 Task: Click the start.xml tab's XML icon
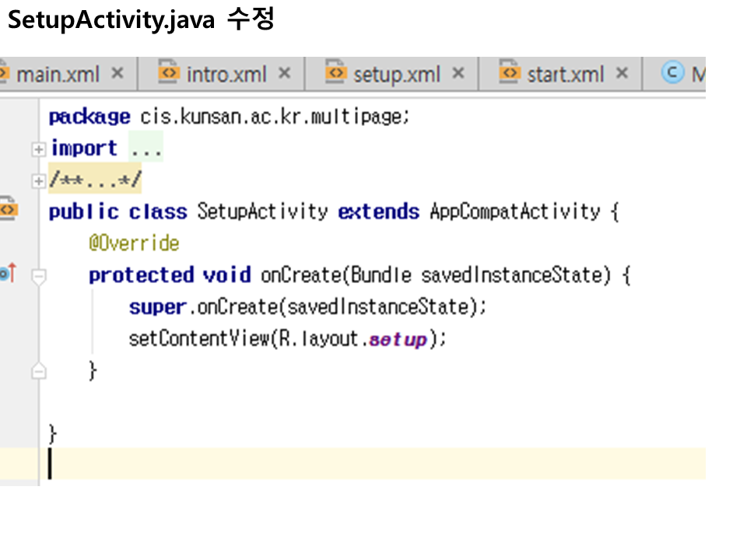tap(510, 73)
